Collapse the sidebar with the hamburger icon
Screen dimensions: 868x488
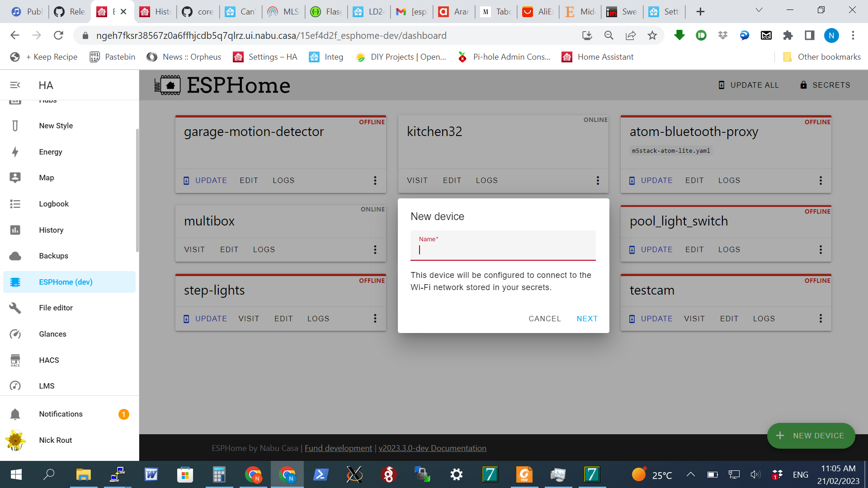[x=15, y=85]
